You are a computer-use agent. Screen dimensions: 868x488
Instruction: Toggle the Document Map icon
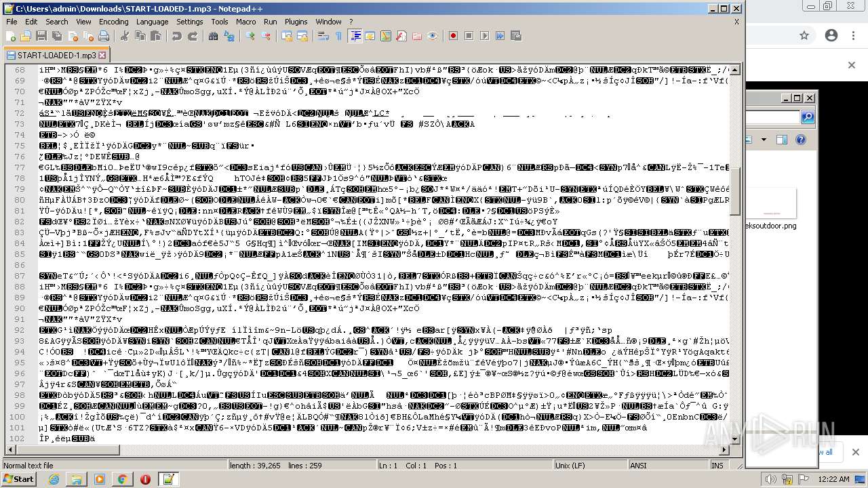pyautogui.click(x=386, y=36)
